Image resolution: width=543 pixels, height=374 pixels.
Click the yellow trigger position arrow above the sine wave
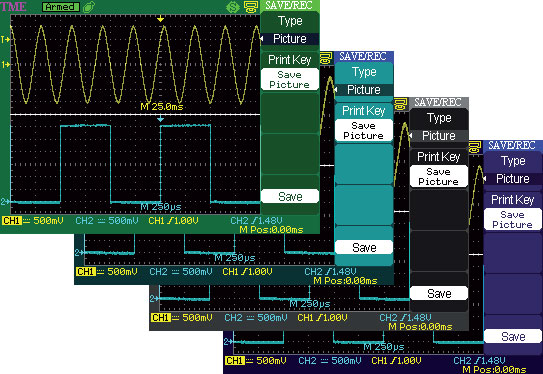coord(160,19)
